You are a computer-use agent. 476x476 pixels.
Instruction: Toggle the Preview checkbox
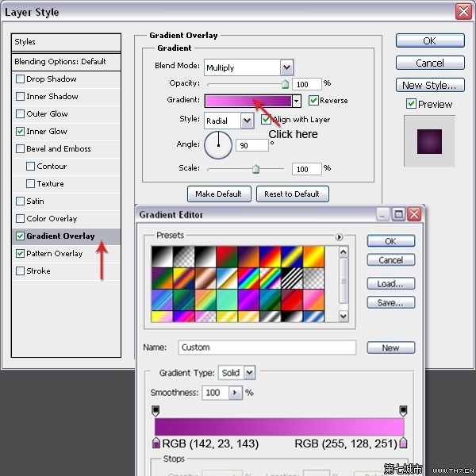click(411, 104)
